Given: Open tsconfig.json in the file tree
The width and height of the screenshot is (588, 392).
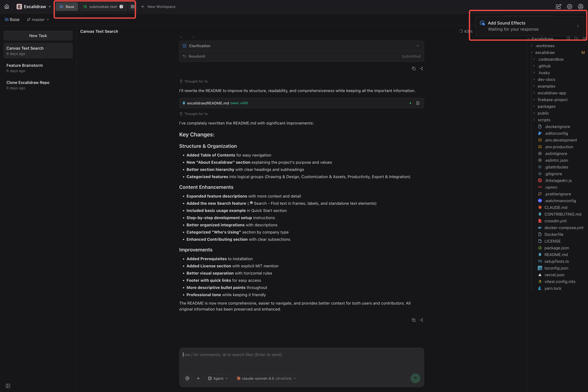Looking at the screenshot, I should pyautogui.click(x=556, y=268).
